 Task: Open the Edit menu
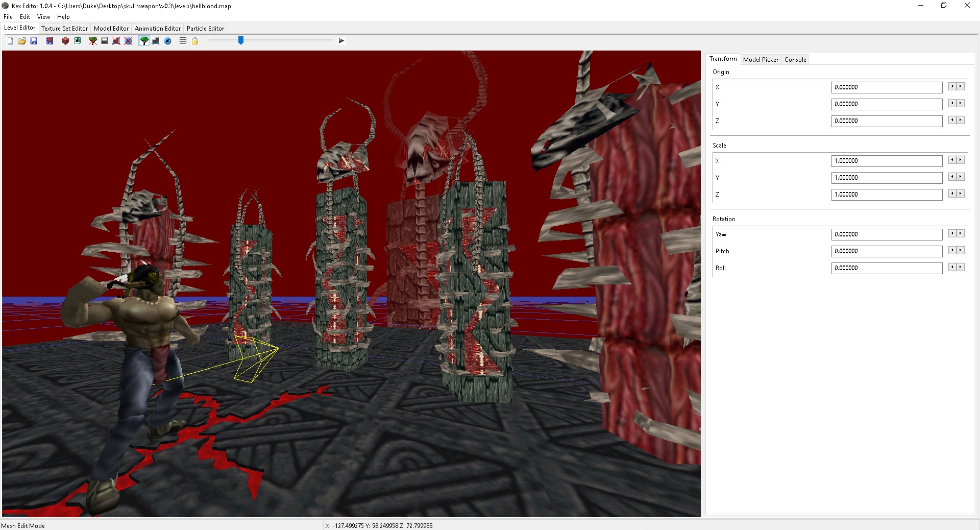tap(25, 17)
